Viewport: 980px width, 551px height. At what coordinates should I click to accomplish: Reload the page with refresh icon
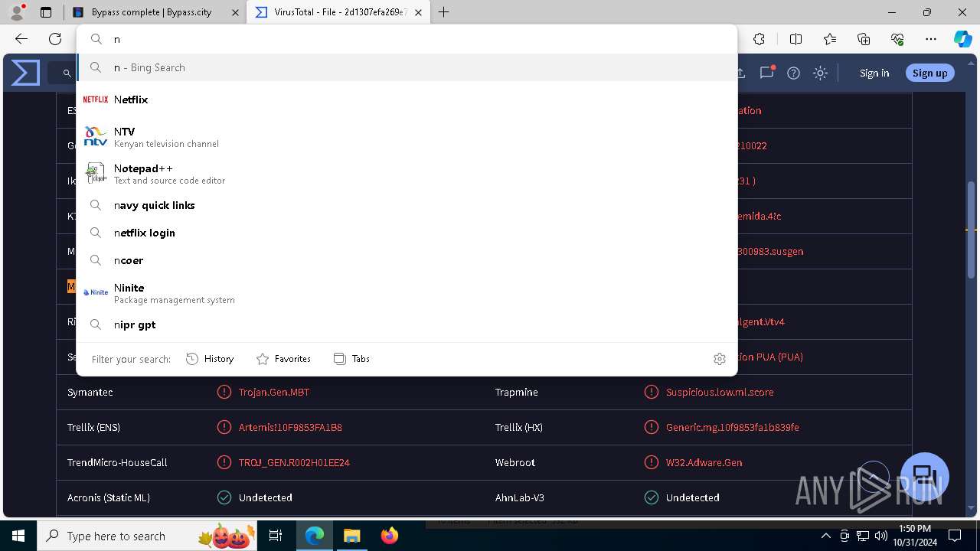tap(55, 39)
